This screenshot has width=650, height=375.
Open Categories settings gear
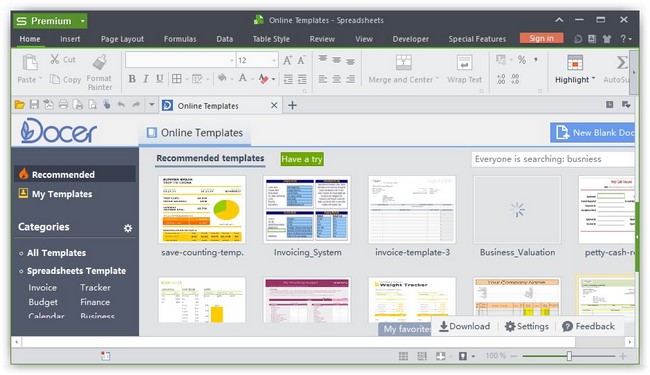[128, 228]
